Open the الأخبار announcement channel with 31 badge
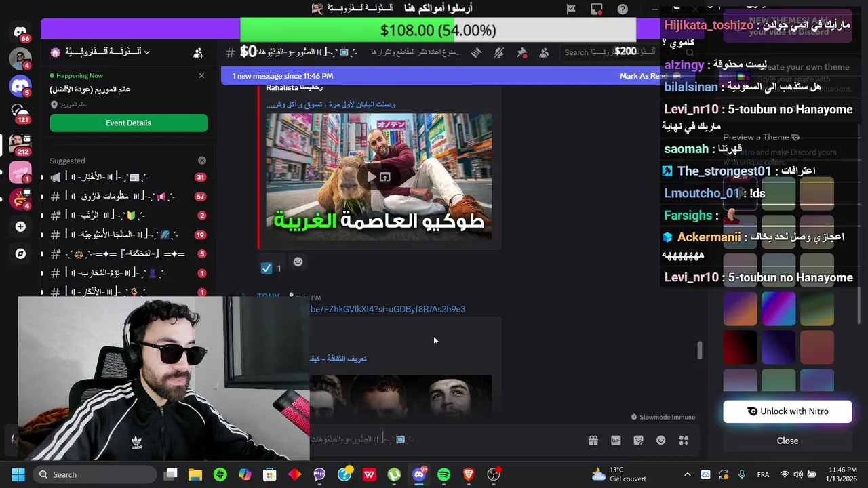Viewport: 868px width, 488px height. click(128, 177)
